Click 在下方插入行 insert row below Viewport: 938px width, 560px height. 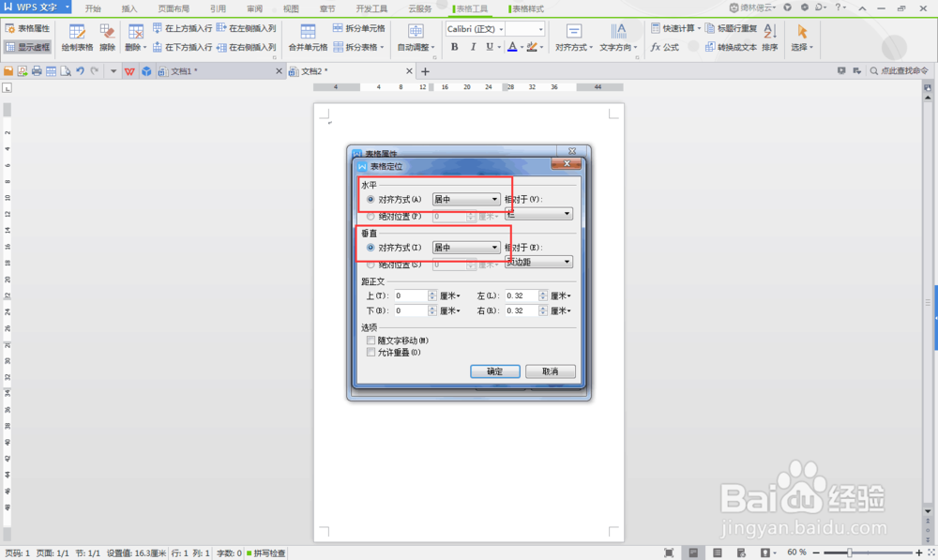pos(183,47)
